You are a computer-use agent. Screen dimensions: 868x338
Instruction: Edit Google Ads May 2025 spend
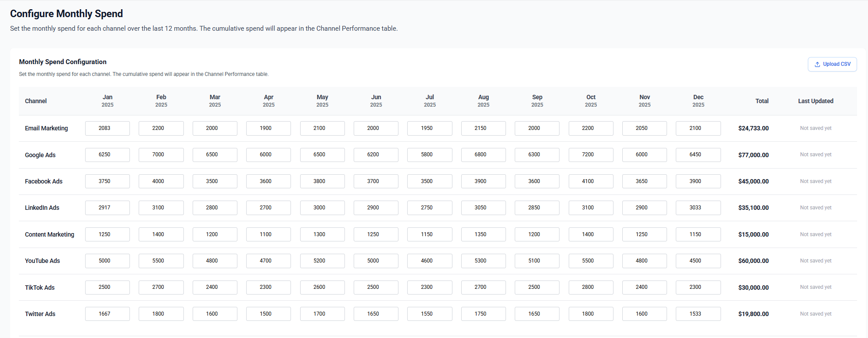[x=323, y=155]
